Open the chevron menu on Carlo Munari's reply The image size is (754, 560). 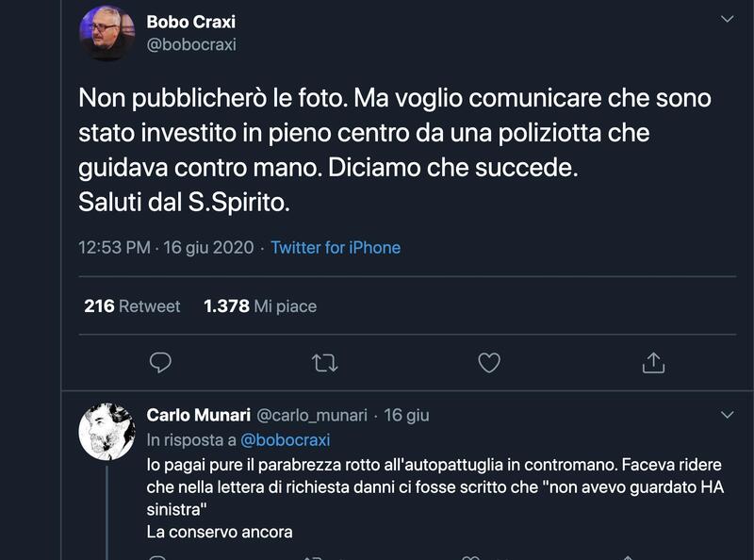pyautogui.click(x=727, y=415)
